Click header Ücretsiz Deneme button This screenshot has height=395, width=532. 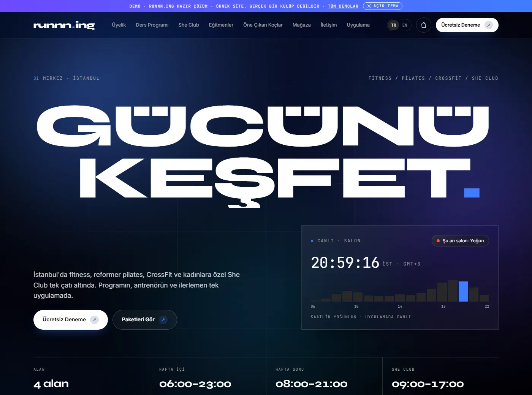467,25
